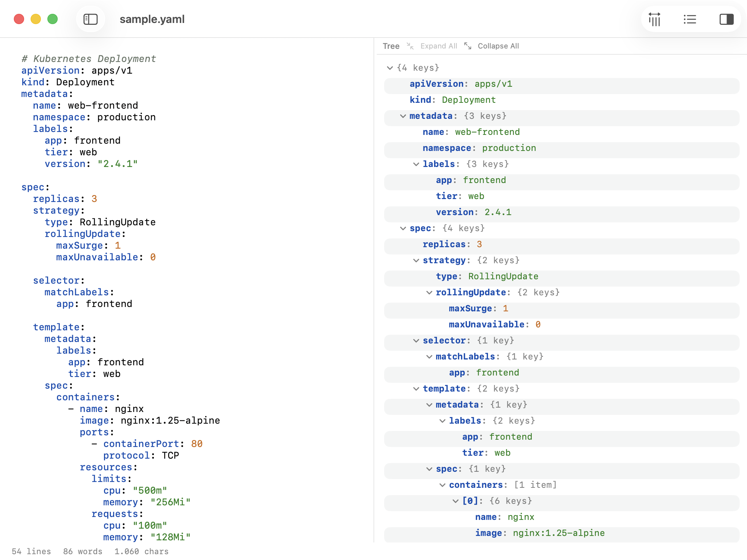Click the sidebar toggle icon beside the traffic lights
747x560 pixels.
(91, 19)
